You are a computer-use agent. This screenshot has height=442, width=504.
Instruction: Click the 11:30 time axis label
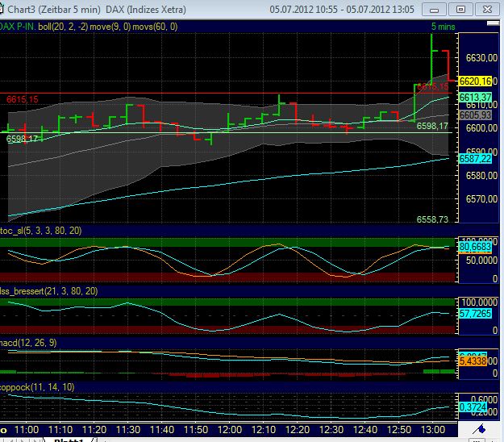[x=128, y=430]
